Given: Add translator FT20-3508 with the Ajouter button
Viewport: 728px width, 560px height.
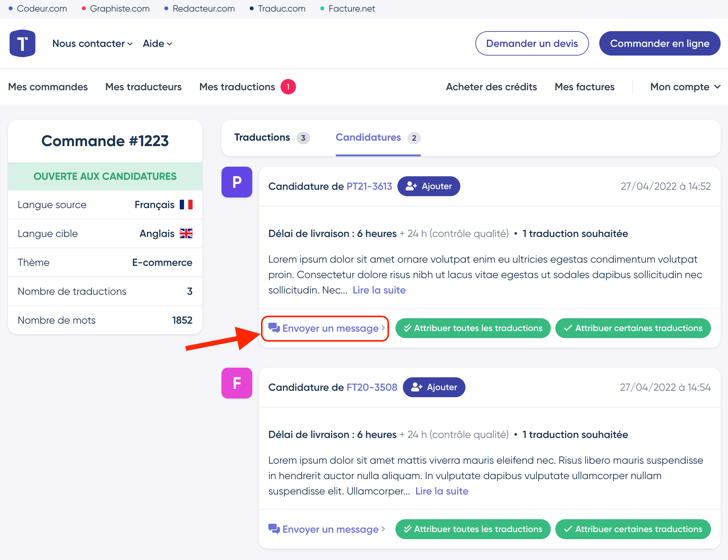Looking at the screenshot, I should coord(434,387).
